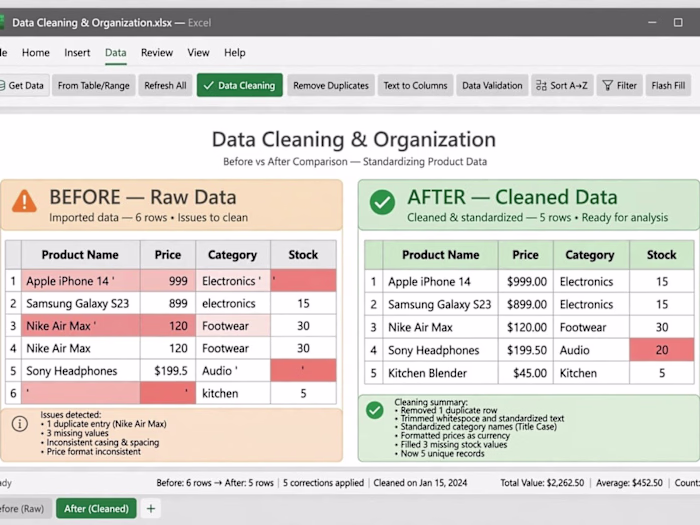Select raw cell 'Apple iPhone 14 ''

click(81, 281)
